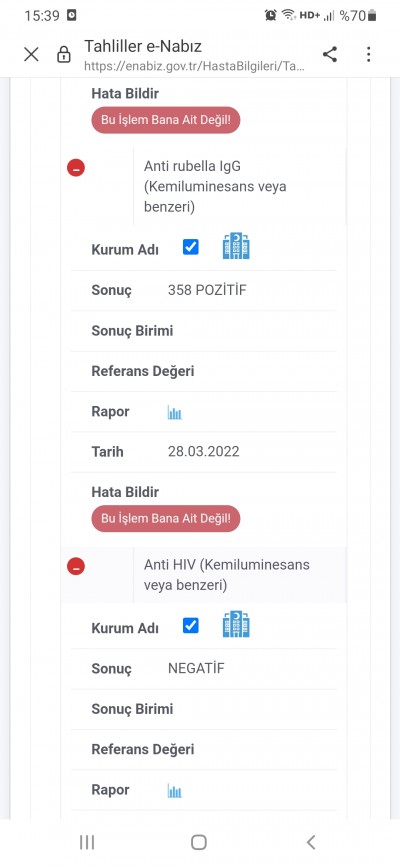Screen dimensions: 400x866
Task: Open the Anti rubella IgG Rapor chart icon
Action: tap(175, 412)
